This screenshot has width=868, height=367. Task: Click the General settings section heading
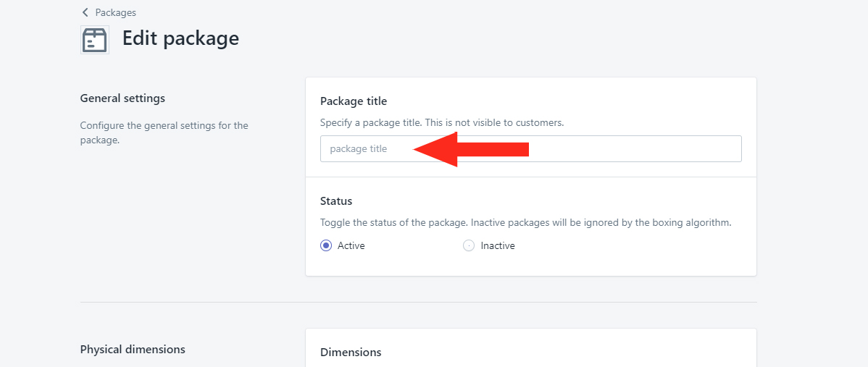pyautogui.click(x=123, y=98)
